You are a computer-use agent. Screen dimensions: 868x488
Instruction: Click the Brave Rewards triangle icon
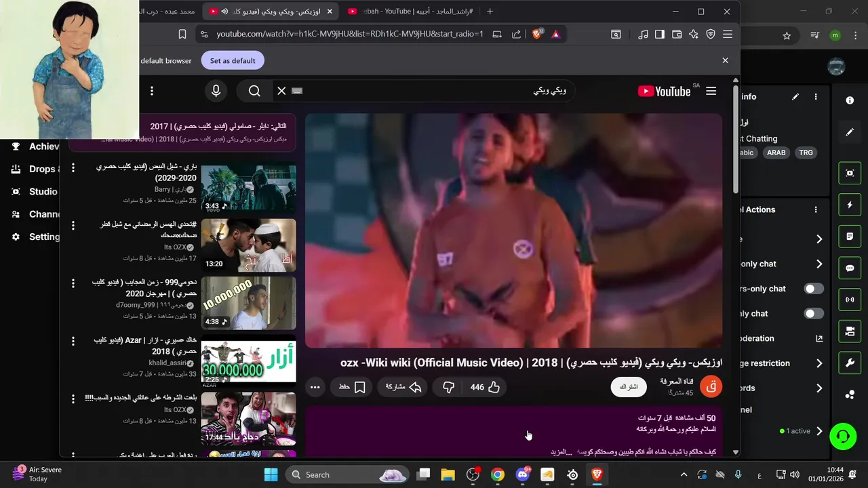(x=556, y=34)
